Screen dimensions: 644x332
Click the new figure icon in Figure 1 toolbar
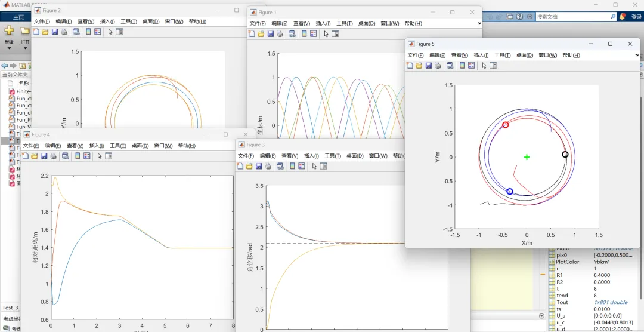point(252,34)
